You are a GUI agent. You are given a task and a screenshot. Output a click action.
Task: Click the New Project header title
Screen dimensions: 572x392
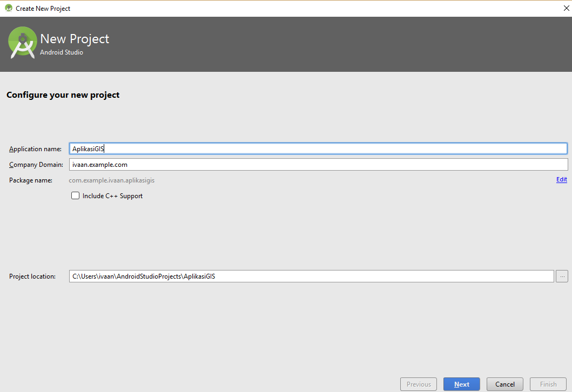pyautogui.click(x=75, y=38)
